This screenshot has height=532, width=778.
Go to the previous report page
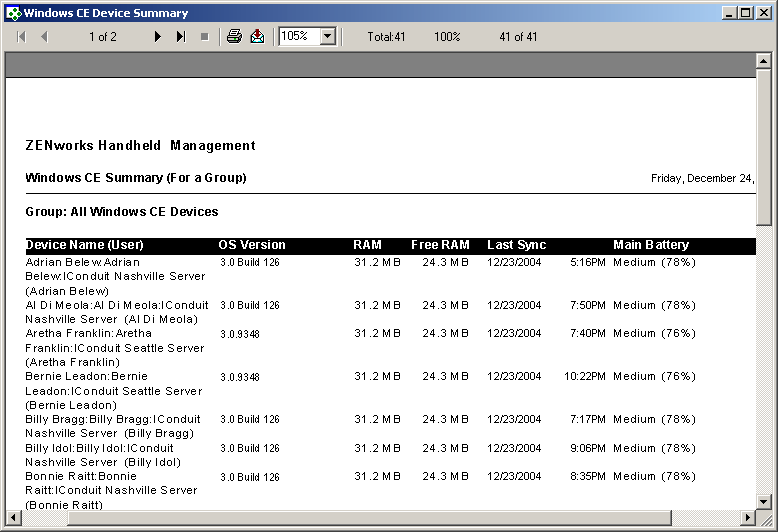pos(44,37)
